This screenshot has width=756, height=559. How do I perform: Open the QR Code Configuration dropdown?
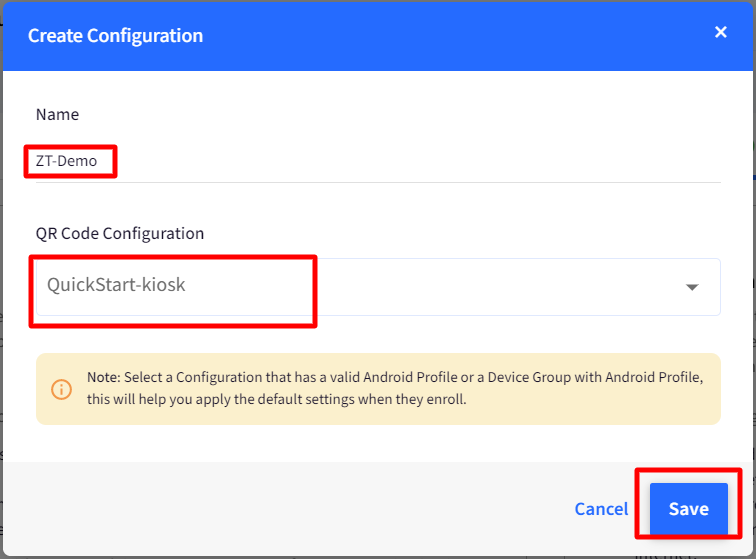tap(378, 287)
